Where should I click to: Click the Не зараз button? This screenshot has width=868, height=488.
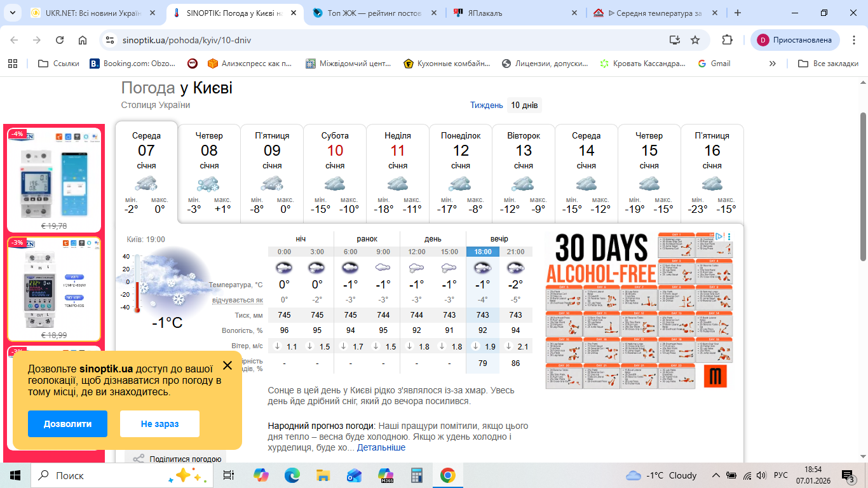(159, 424)
